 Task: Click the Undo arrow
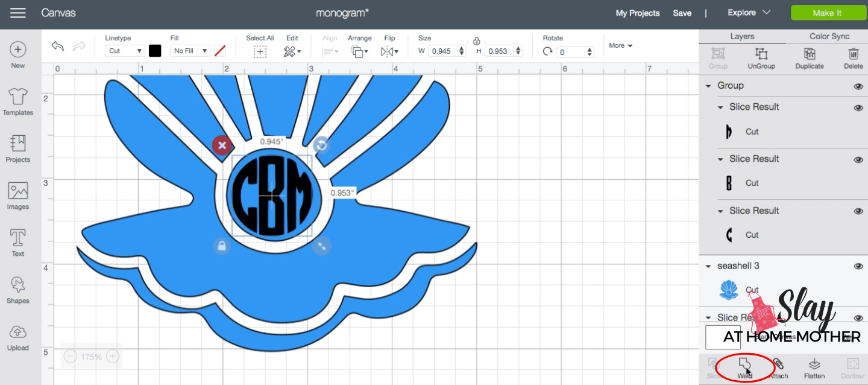tap(58, 46)
